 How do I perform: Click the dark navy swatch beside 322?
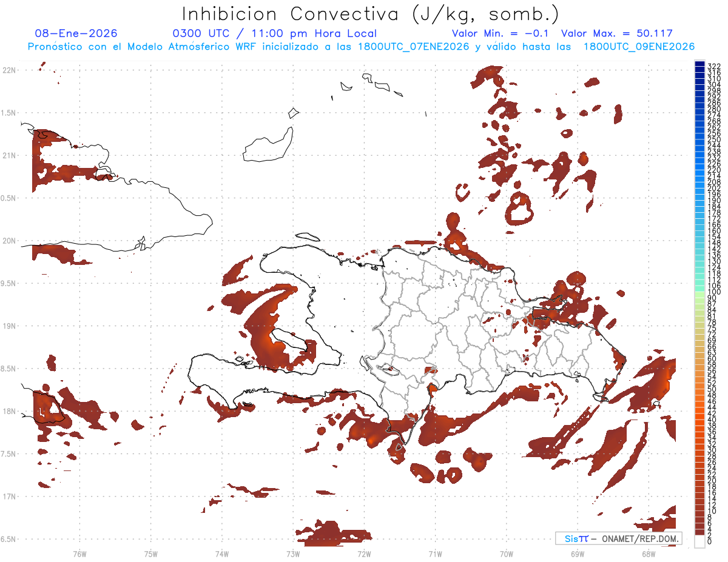point(699,64)
